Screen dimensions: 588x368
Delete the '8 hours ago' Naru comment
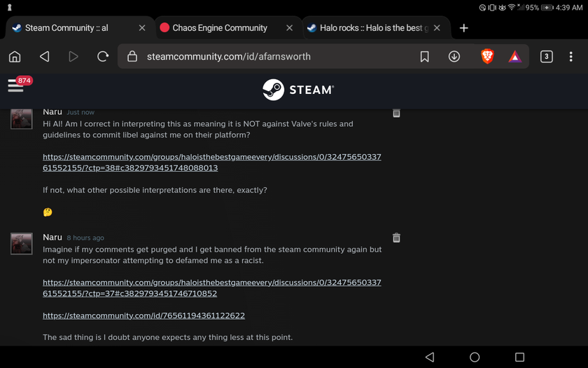tap(396, 238)
